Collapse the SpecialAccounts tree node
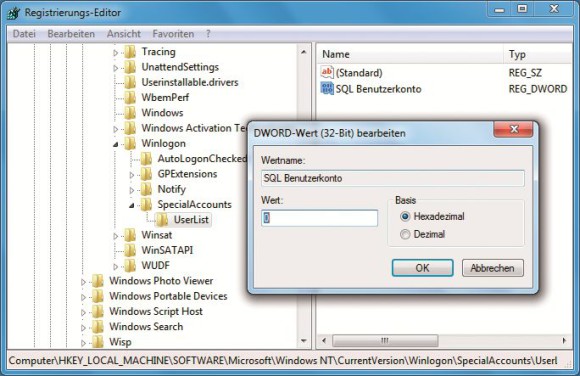580x376 pixels. tap(132, 205)
